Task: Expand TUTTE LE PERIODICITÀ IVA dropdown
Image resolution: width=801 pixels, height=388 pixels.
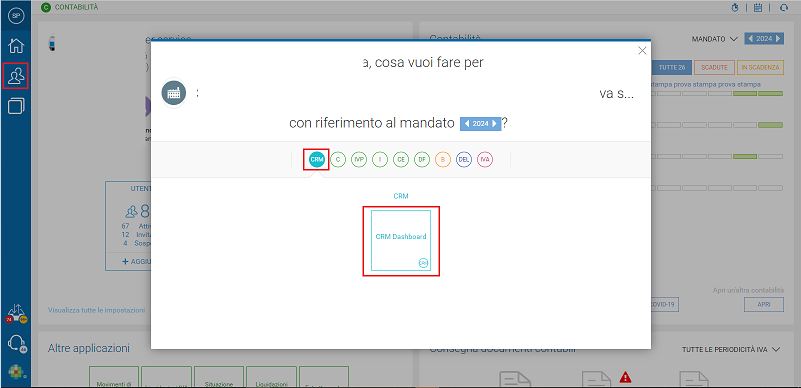Action: [x=731, y=350]
